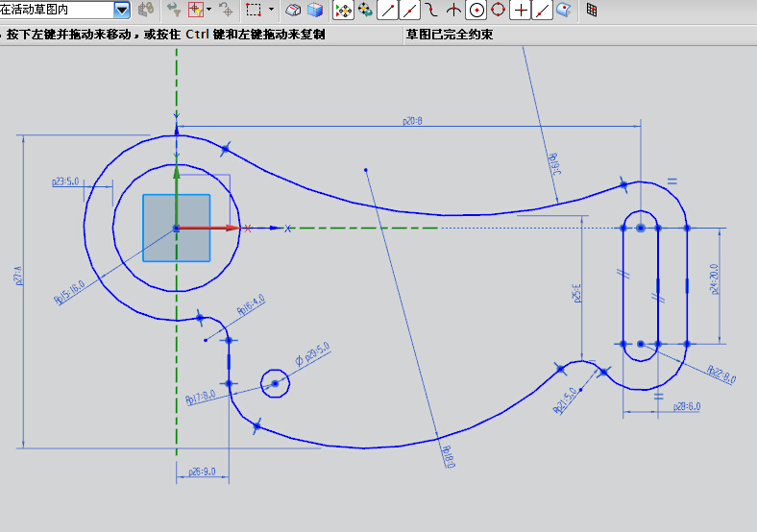
Task: Click the Clear Snap Points icon
Action: [366, 11]
